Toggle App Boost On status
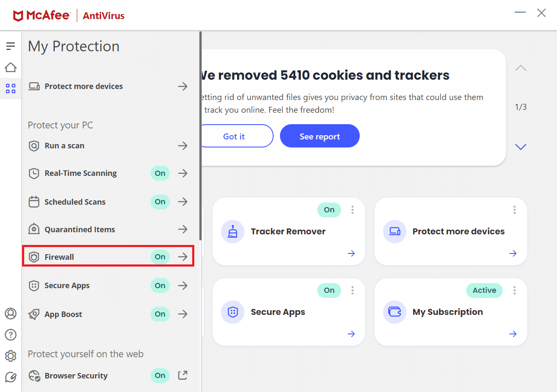The image size is (557, 392). tap(160, 314)
